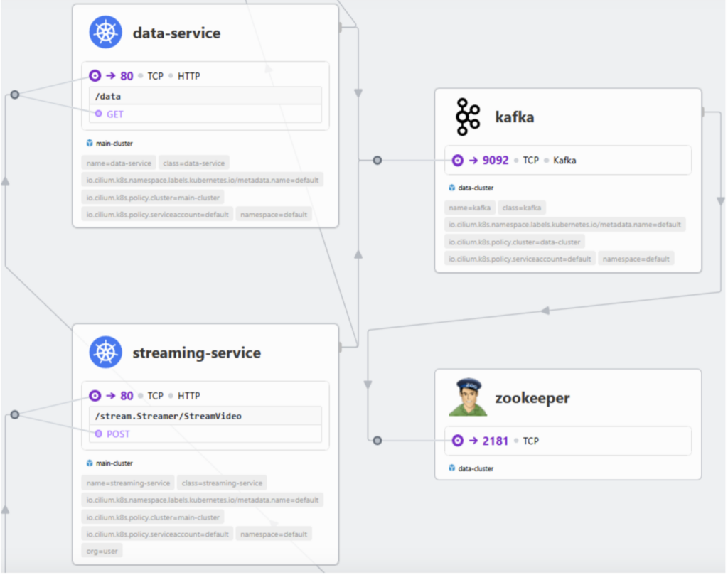The height and width of the screenshot is (575, 728).
Task: Click port number 2181 in zookeeper
Action: (496, 441)
